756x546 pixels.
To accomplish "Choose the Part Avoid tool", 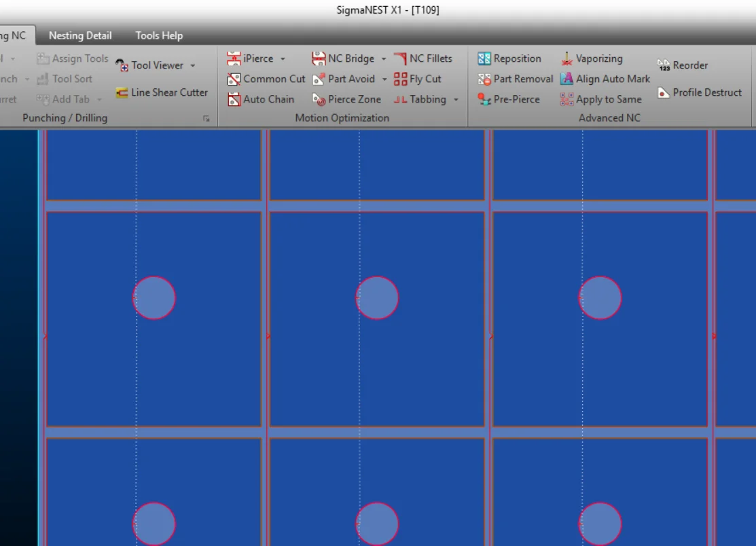I will point(344,79).
